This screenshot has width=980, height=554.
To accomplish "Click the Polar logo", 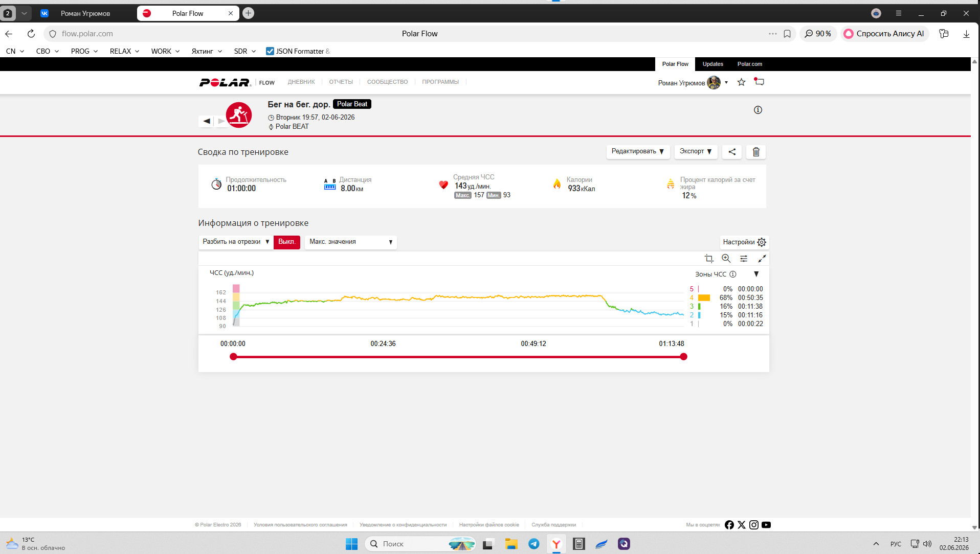I will point(225,82).
